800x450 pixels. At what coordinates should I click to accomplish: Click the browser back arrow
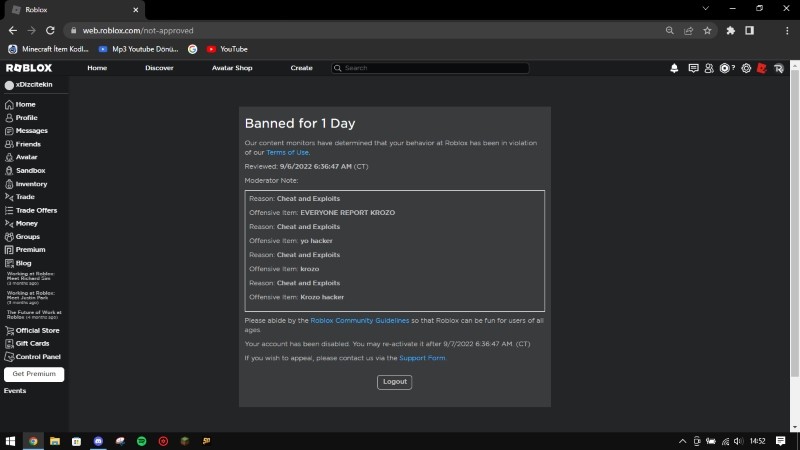click(x=13, y=31)
